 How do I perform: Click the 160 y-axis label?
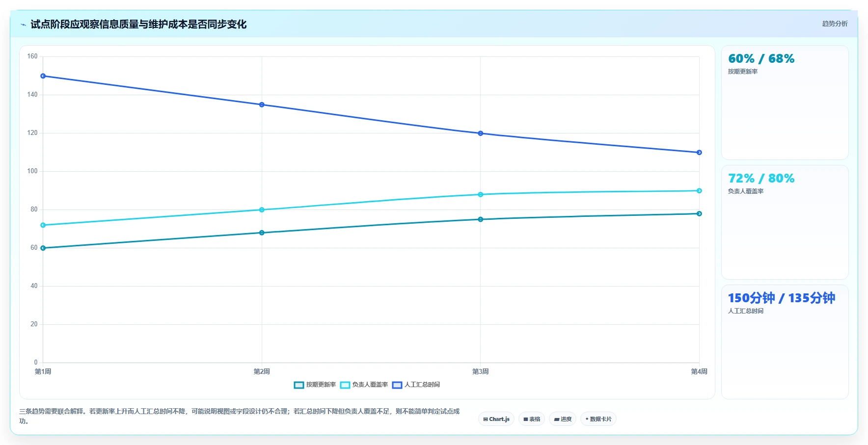(32, 56)
